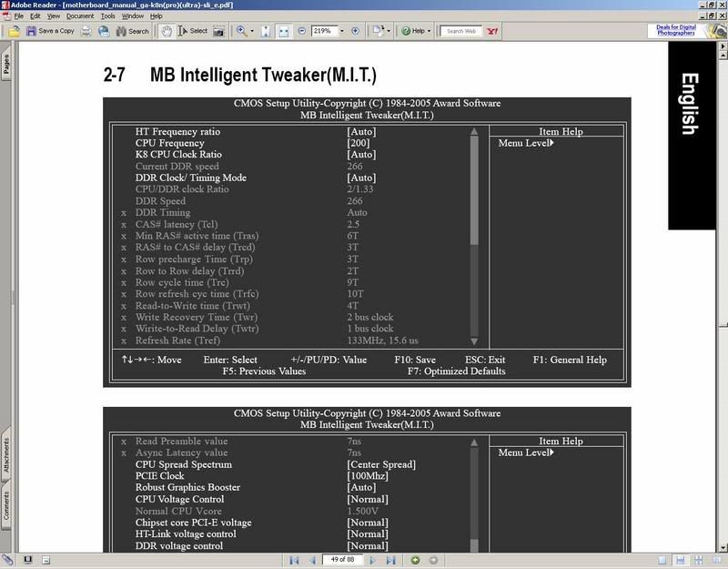Viewport: 728px width, 569px height.
Task: Go to next page arrow
Action: 372,560
